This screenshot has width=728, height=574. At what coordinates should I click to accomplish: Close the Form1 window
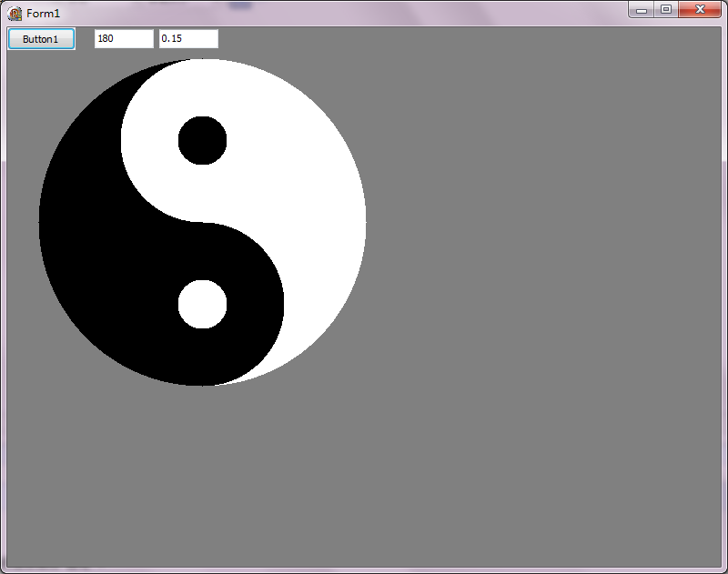tap(700, 10)
